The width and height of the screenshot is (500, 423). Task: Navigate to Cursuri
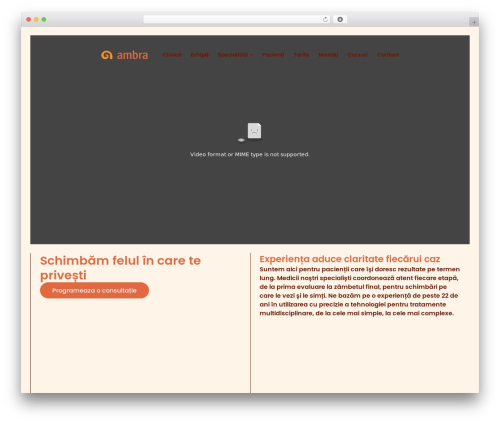coord(358,55)
